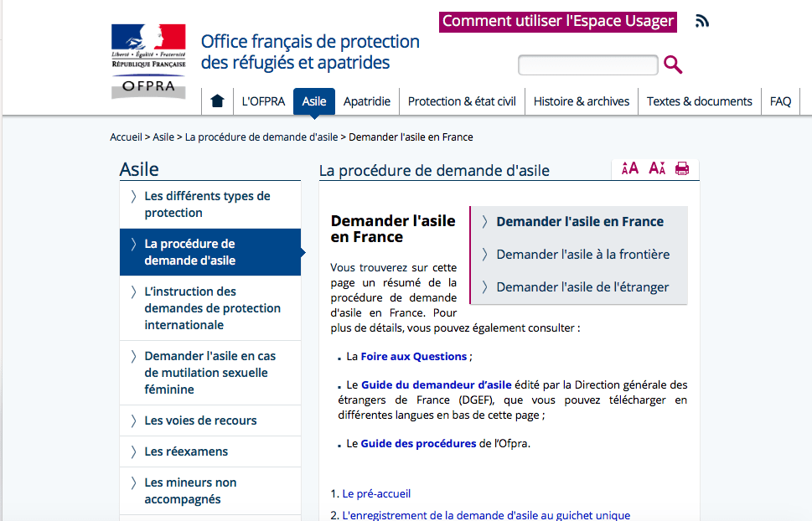
Task: Open Guide du demandeur d'asile link
Action: pos(436,384)
